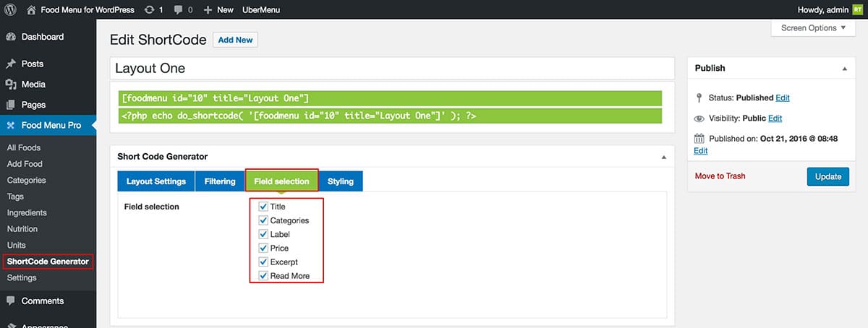Click the home icon for Food Menu site
Viewport: 868px width, 328px height.
point(31,10)
